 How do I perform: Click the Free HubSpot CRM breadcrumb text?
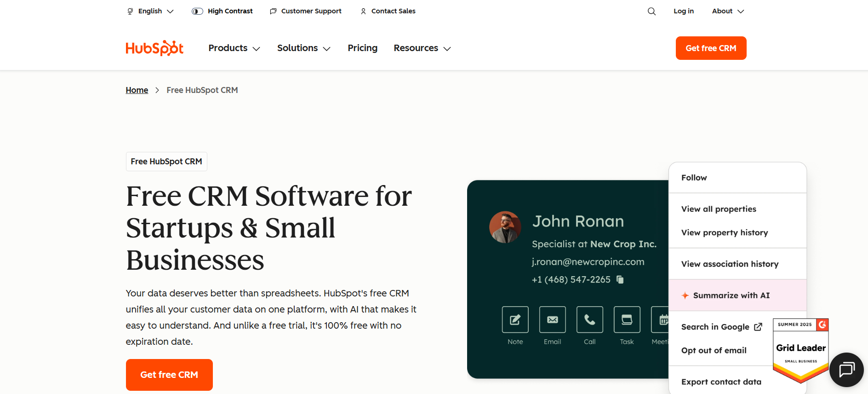[202, 90]
